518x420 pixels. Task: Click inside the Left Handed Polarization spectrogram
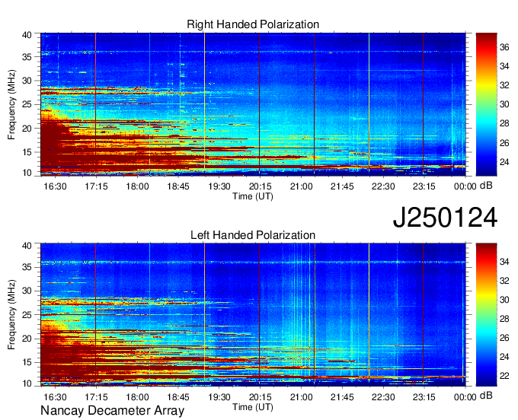pyautogui.click(x=253, y=314)
